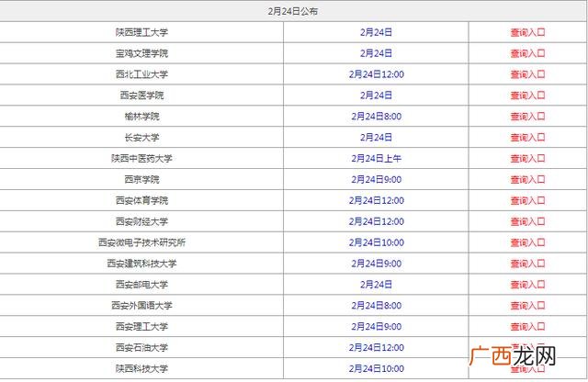Image resolution: width=588 pixels, height=382 pixels.
Task: Click 2月24日12:00 in the 西安财经大学 row
Action: pos(377,221)
